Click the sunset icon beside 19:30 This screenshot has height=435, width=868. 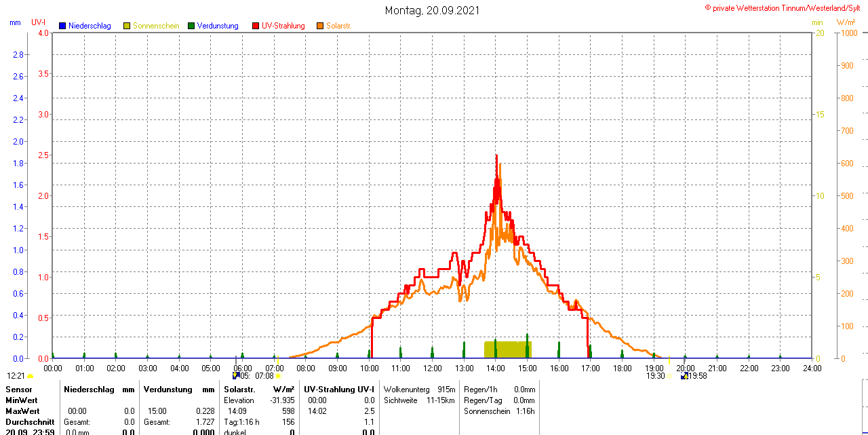click(x=669, y=376)
